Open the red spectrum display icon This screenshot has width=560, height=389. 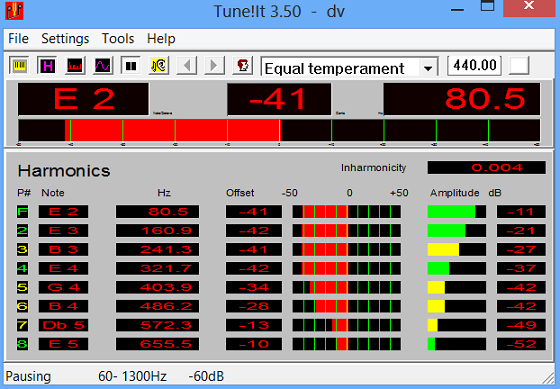pyautogui.click(x=75, y=66)
